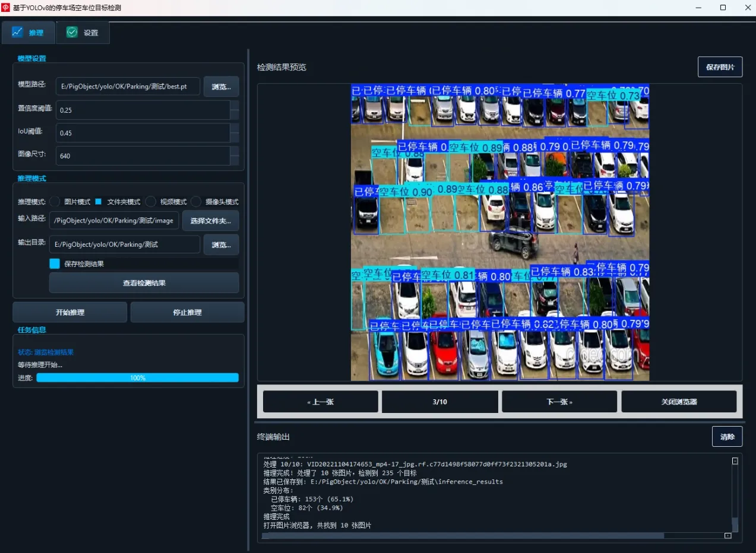Click the 等待推理开始... message

(40, 365)
